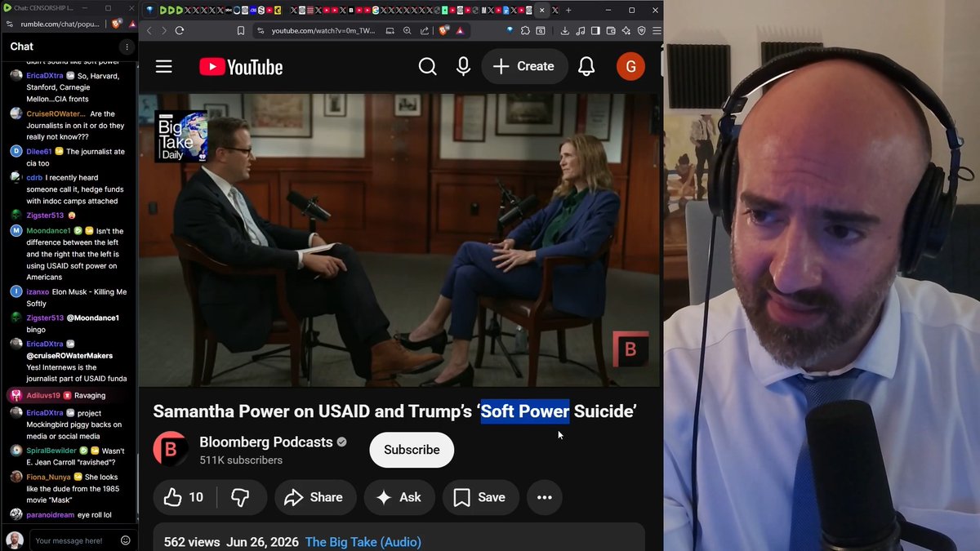Screen dimensions: 980x551
Task: Open the browser downloads icon
Action: coord(564,31)
